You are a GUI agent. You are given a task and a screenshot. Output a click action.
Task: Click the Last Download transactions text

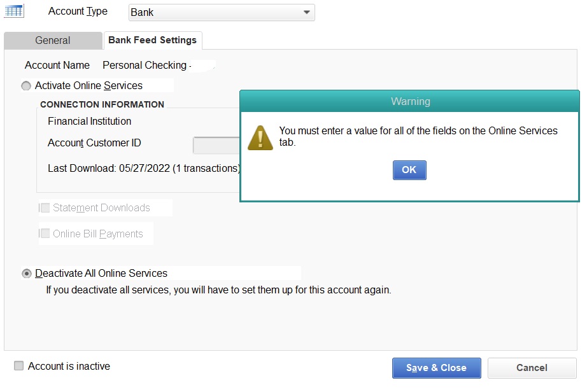(x=143, y=169)
